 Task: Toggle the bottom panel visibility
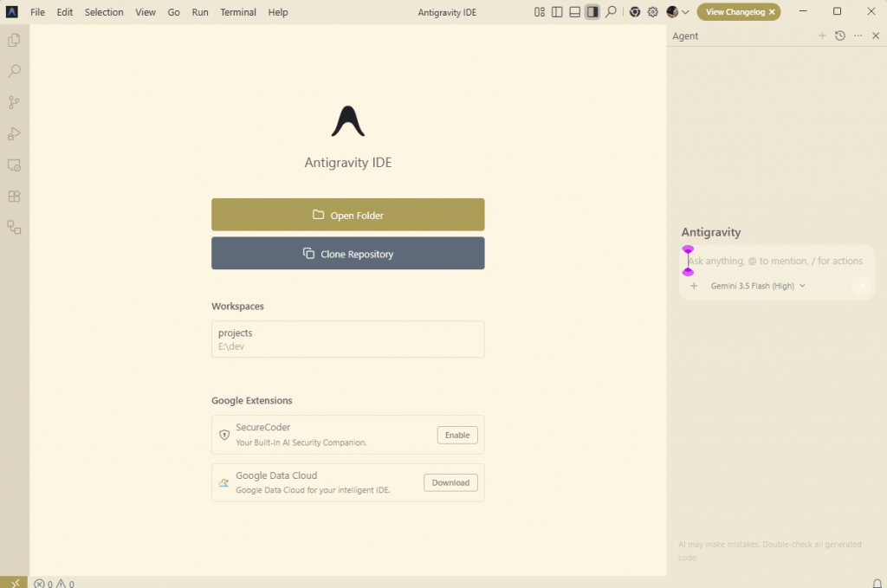click(x=575, y=12)
